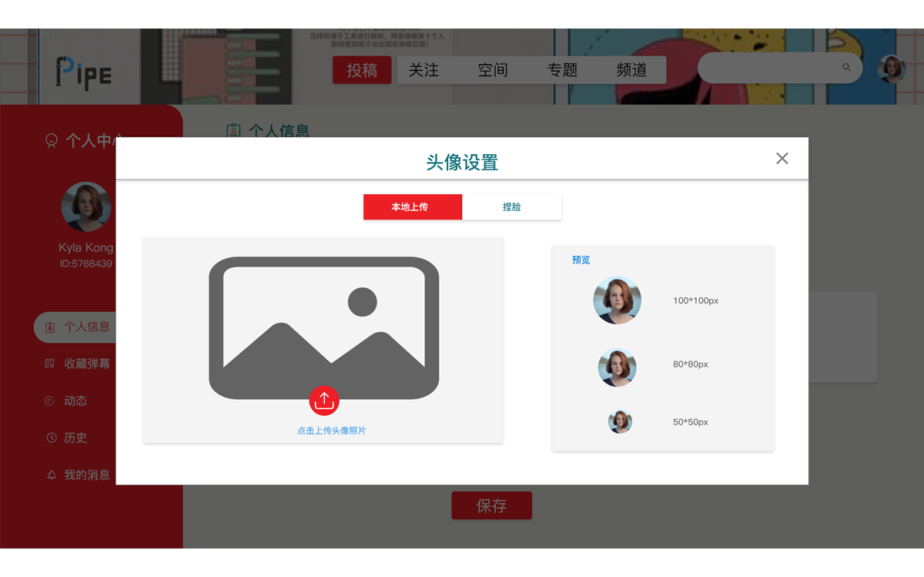Click the 历史 clock icon
The image size is (924, 577).
(52, 438)
